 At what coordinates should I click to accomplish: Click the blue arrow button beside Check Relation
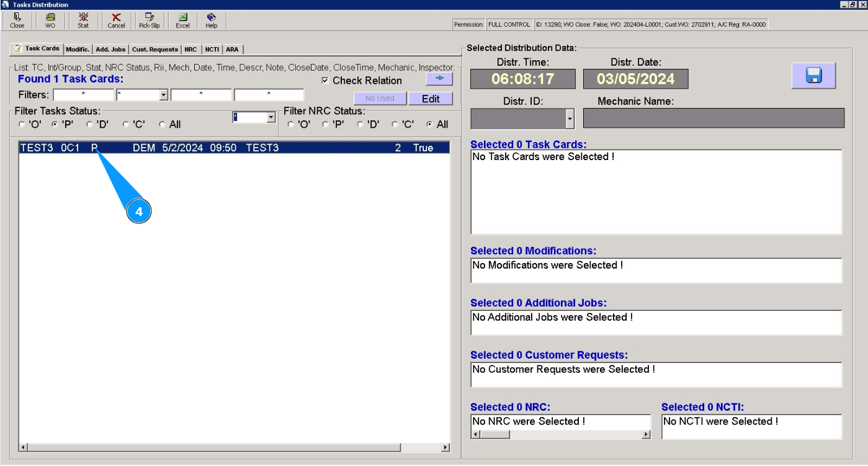point(439,79)
